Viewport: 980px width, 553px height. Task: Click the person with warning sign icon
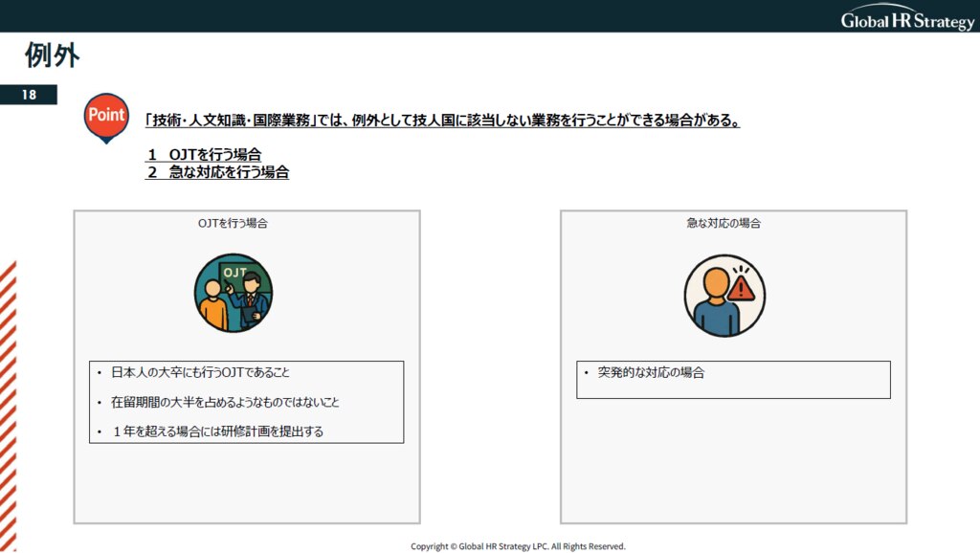pyautogui.click(x=724, y=296)
